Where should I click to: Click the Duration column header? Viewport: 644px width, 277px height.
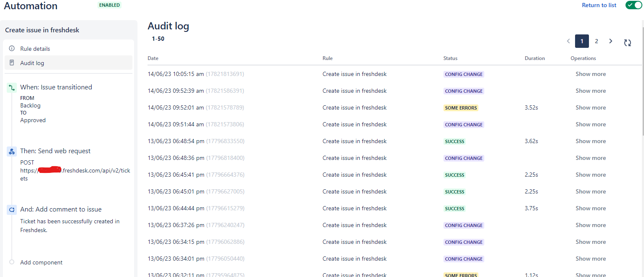tap(535, 58)
